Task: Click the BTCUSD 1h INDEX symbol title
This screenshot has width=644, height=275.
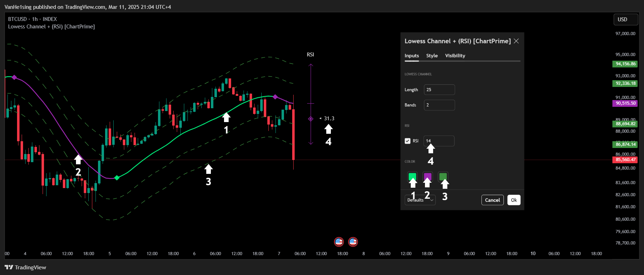Action: click(x=32, y=19)
